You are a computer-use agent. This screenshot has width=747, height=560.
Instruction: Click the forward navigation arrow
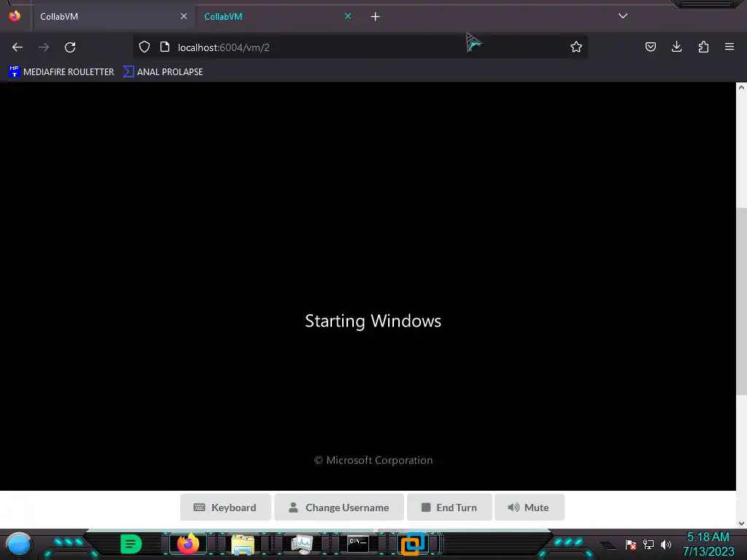point(44,47)
